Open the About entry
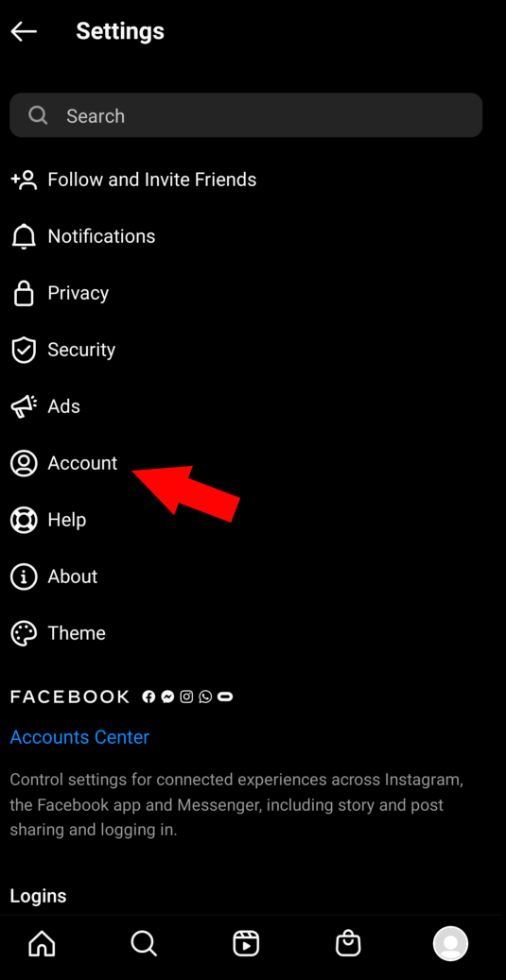Viewport: 506px width, 980px height. coord(253,576)
